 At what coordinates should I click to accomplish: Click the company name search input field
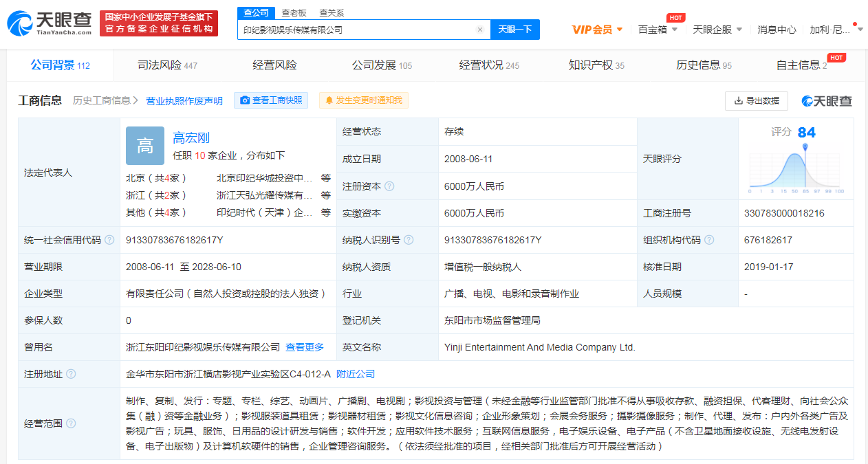(356, 30)
